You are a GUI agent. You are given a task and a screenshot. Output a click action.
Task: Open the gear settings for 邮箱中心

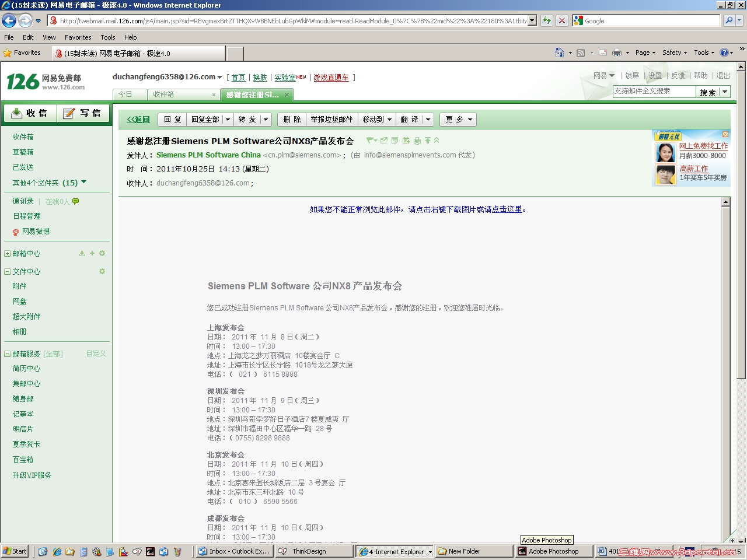tap(102, 254)
